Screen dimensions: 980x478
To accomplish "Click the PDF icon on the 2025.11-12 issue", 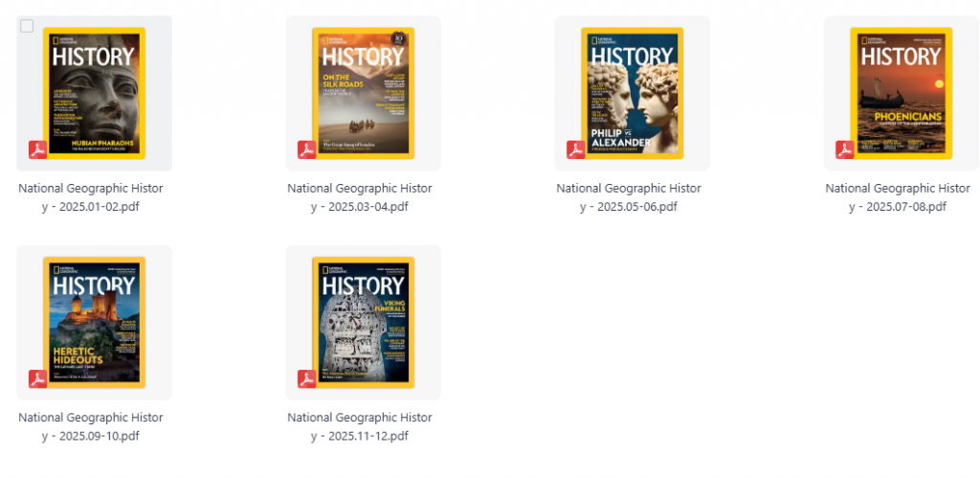I will point(307,379).
